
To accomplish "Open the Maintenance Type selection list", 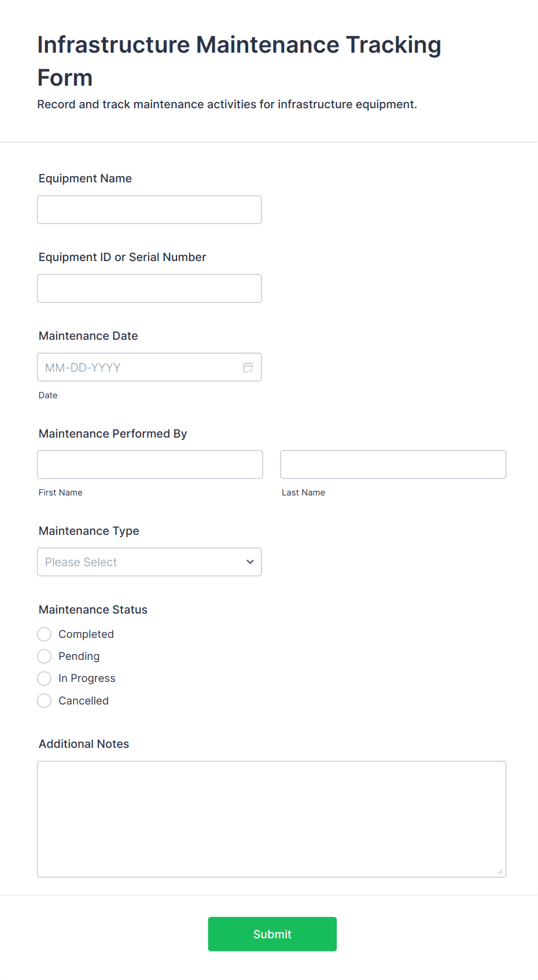I will (x=149, y=561).
